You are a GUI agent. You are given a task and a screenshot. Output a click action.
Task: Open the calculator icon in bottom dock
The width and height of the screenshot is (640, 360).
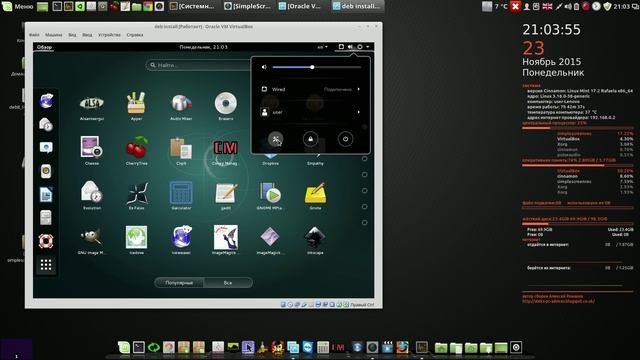pyautogui.click(x=323, y=347)
